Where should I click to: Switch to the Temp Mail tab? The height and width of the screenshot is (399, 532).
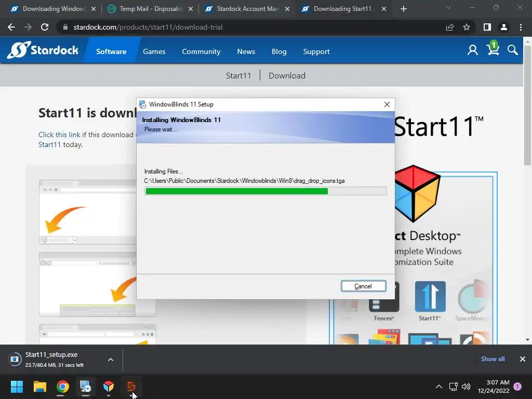(151, 9)
